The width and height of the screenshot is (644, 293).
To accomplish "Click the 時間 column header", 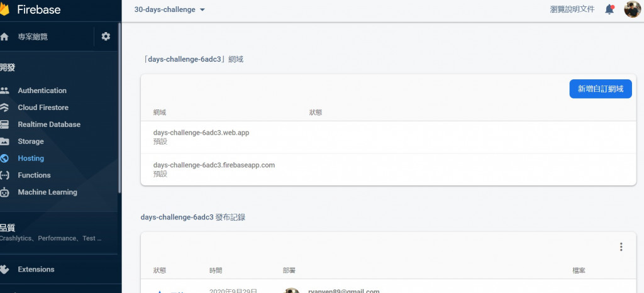I will coord(216,270).
